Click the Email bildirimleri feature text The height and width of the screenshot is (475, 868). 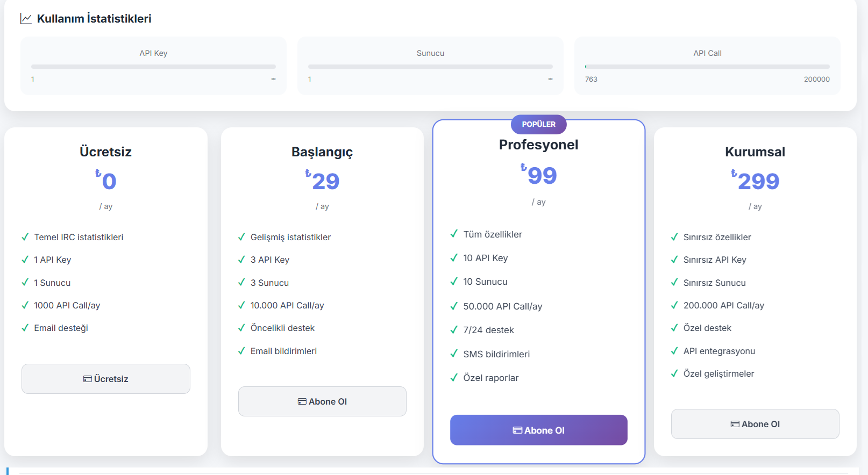tap(283, 351)
